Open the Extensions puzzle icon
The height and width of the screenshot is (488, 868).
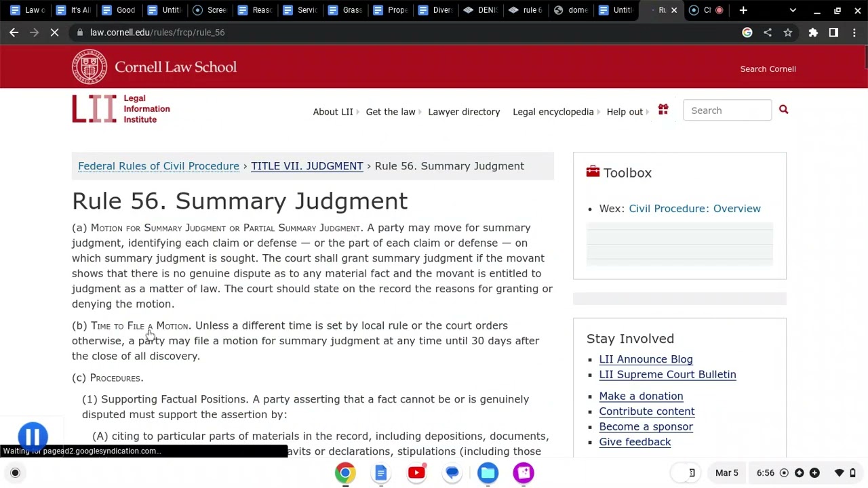point(813,33)
